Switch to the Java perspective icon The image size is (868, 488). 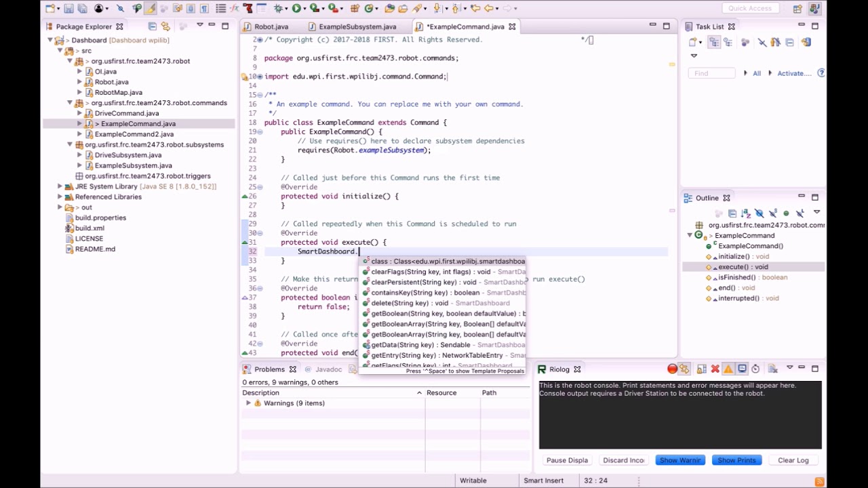pos(814,9)
